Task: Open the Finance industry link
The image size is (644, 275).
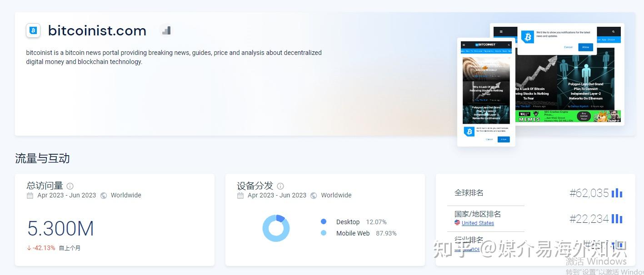Action: pos(473,249)
